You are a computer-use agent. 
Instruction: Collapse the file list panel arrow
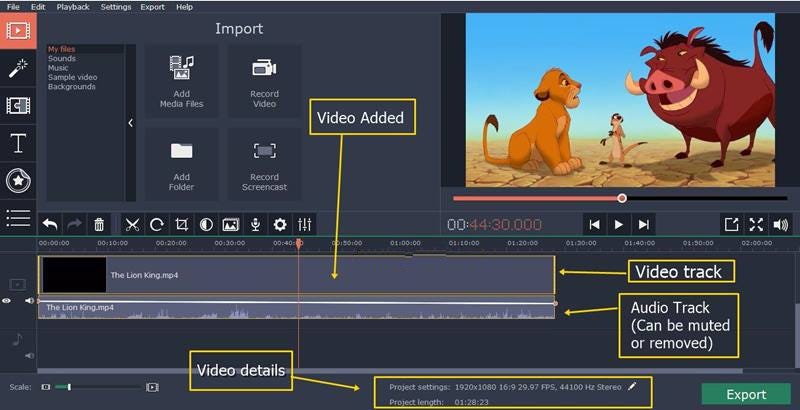[x=131, y=123]
